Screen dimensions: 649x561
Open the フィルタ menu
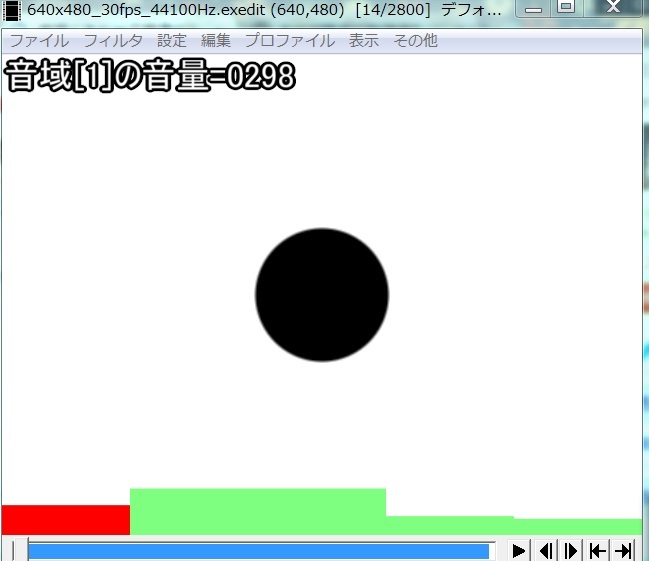[113, 41]
